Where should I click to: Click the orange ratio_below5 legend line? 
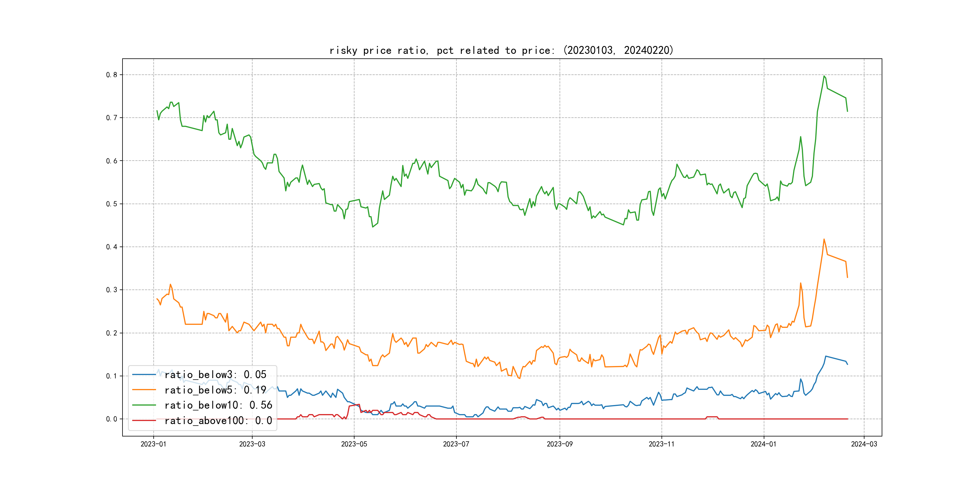point(144,390)
